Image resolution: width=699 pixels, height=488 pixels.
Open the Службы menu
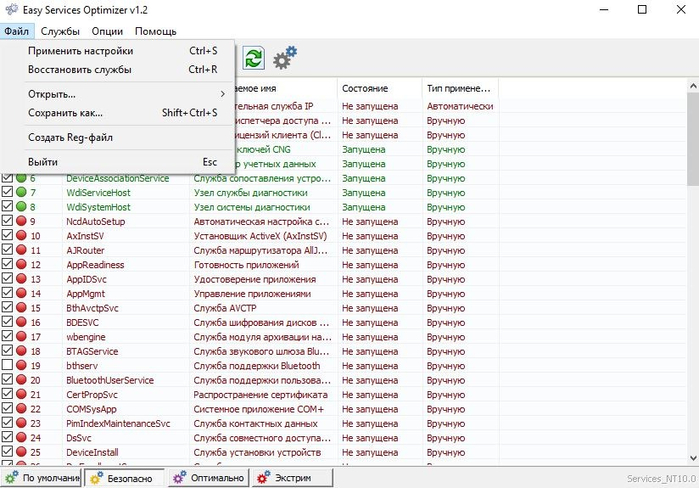(60, 31)
